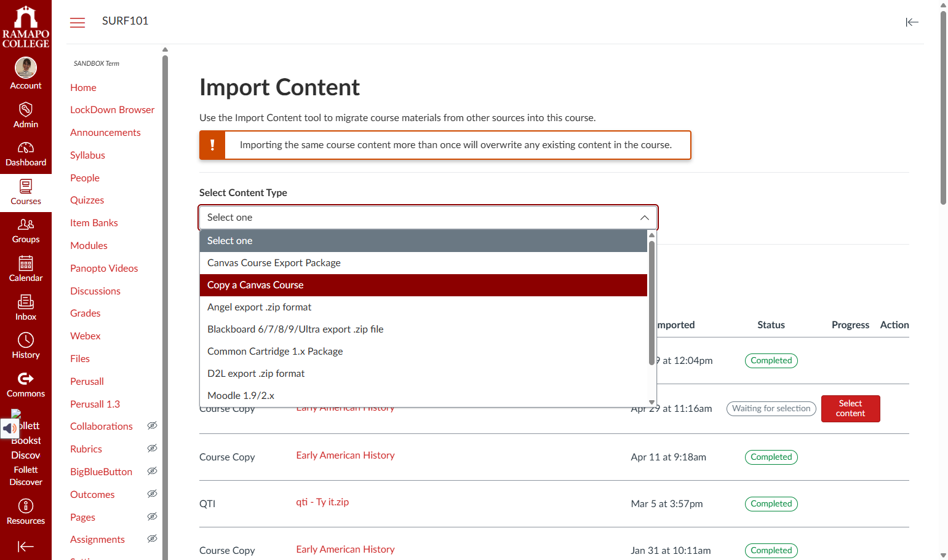Open Announcements in course menu

click(x=105, y=132)
